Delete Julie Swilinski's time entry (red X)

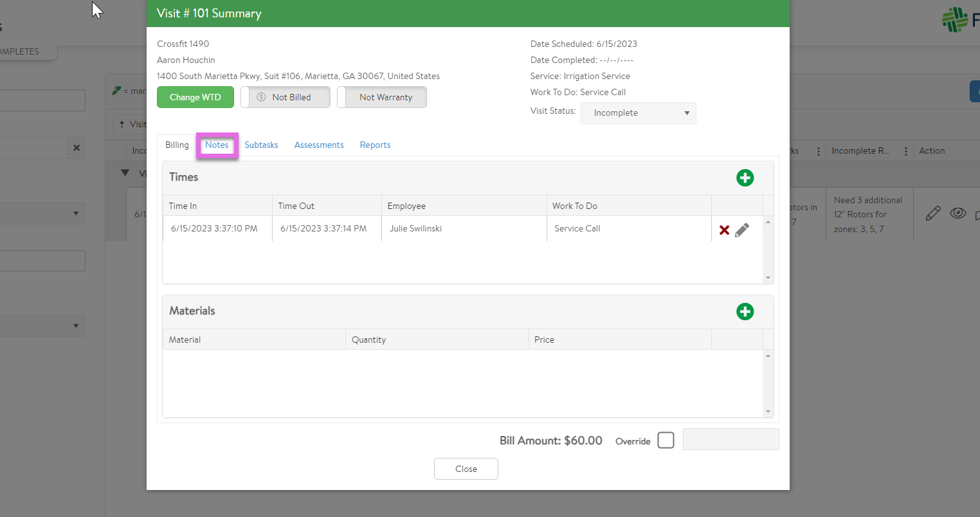(x=724, y=230)
